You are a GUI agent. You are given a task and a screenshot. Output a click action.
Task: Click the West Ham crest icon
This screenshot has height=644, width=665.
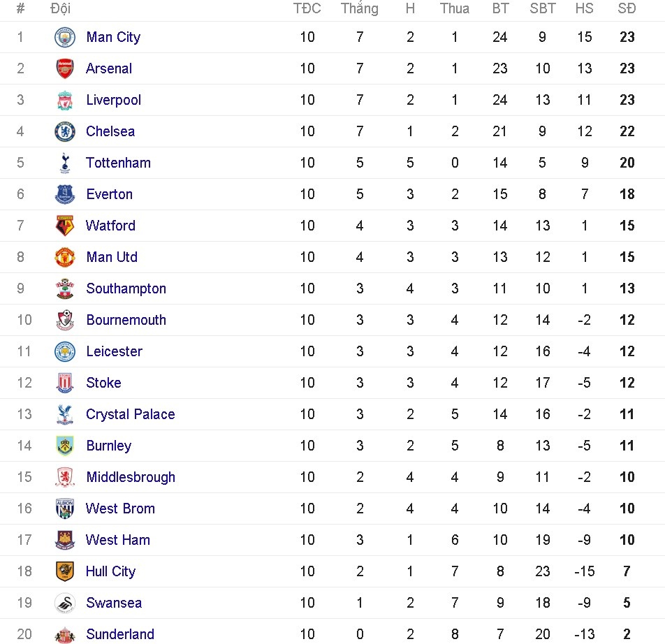(65, 540)
